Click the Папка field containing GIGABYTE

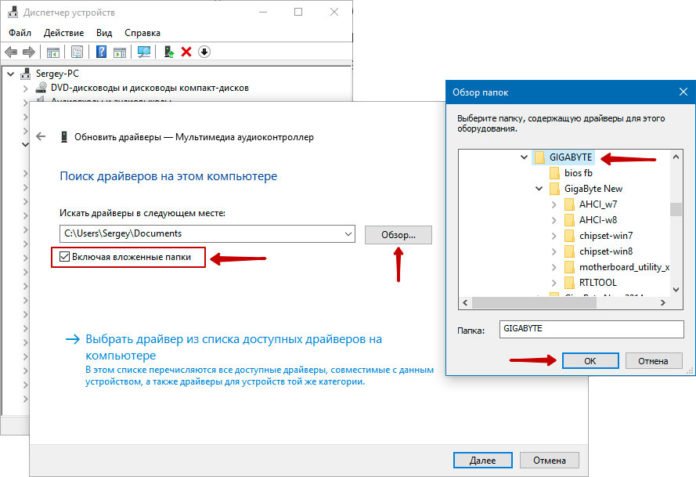click(591, 329)
